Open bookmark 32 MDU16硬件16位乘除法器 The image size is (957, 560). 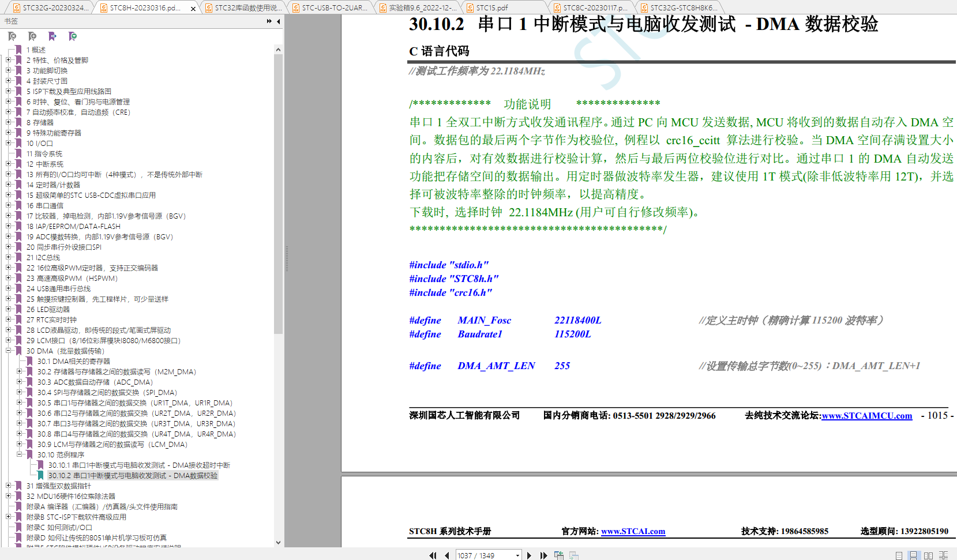70,496
